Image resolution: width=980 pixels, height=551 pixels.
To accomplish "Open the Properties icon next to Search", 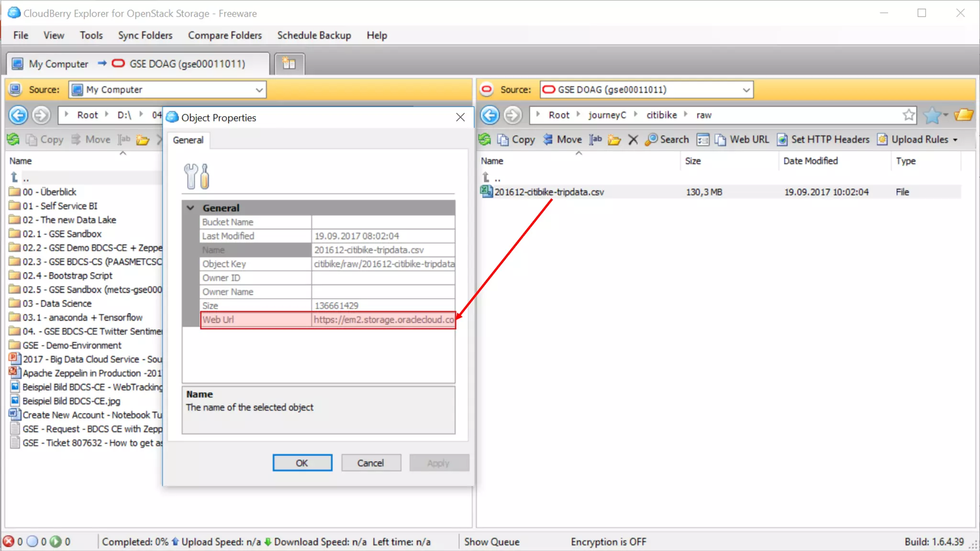I will 703,139.
